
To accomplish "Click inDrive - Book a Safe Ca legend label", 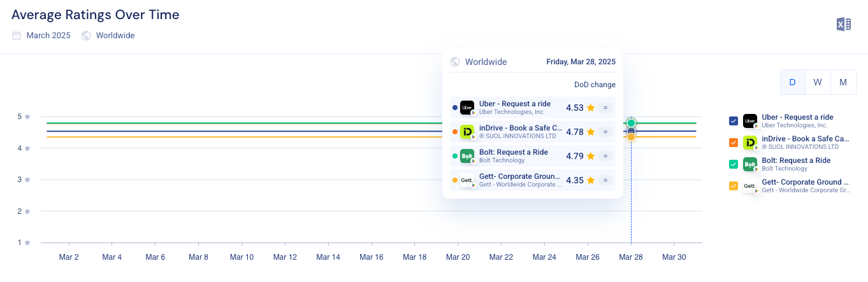I will pos(806,139).
